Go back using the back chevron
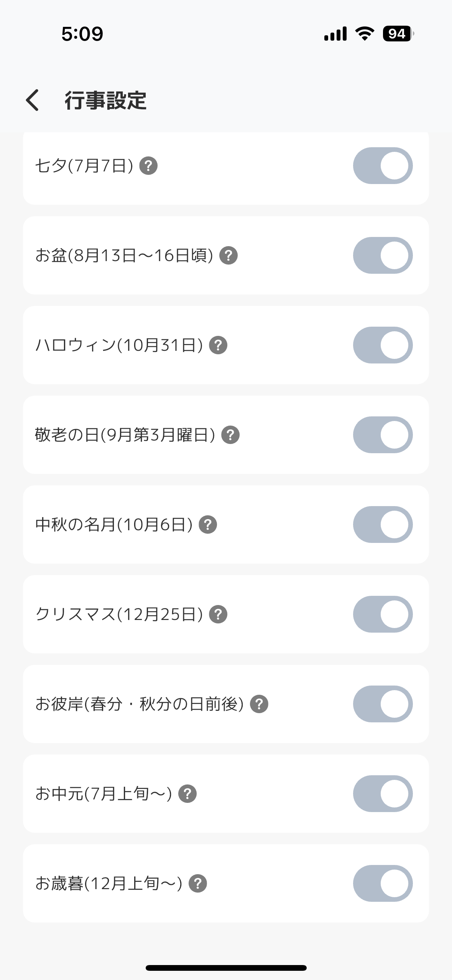Viewport: 452px width, 980px height. (x=33, y=100)
